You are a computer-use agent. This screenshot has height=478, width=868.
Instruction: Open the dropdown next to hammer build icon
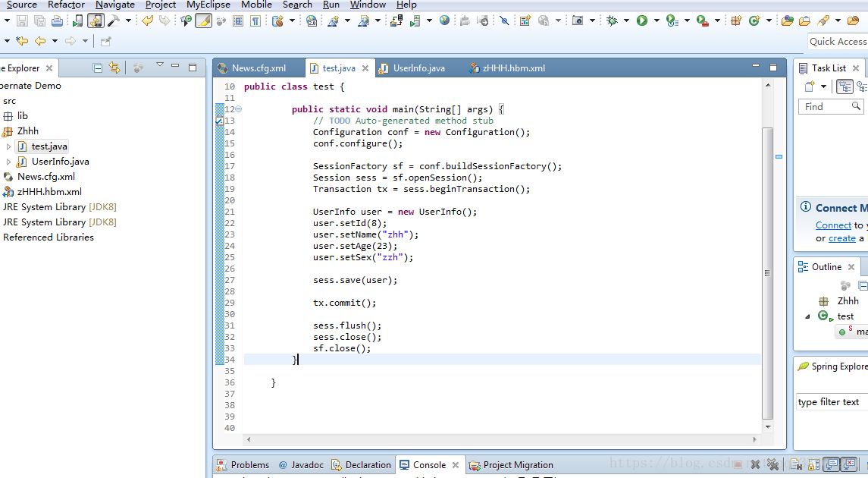(128, 21)
